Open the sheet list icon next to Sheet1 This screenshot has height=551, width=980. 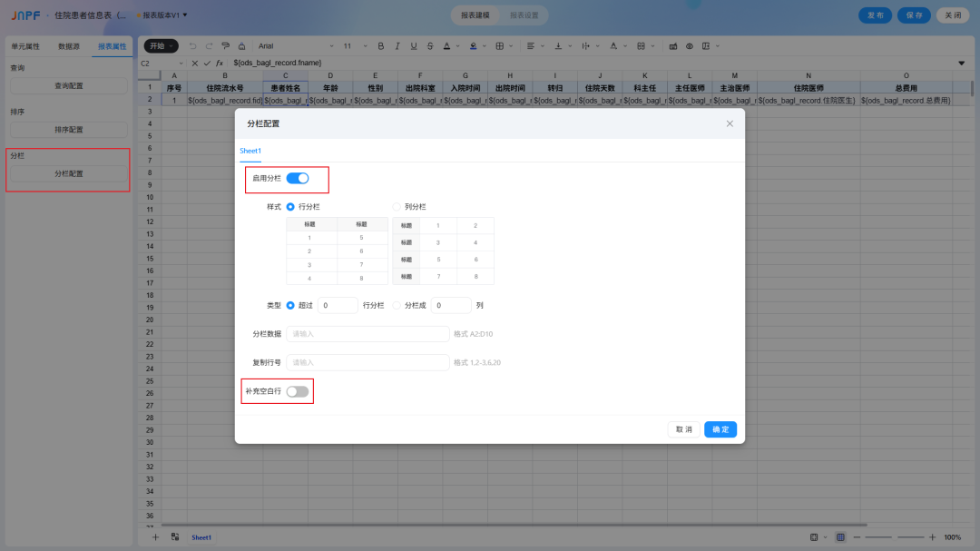(x=175, y=537)
